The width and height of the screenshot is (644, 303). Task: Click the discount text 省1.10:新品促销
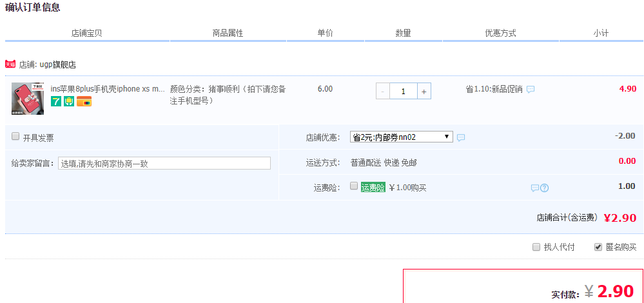pyautogui.click(x=494, y=89)
